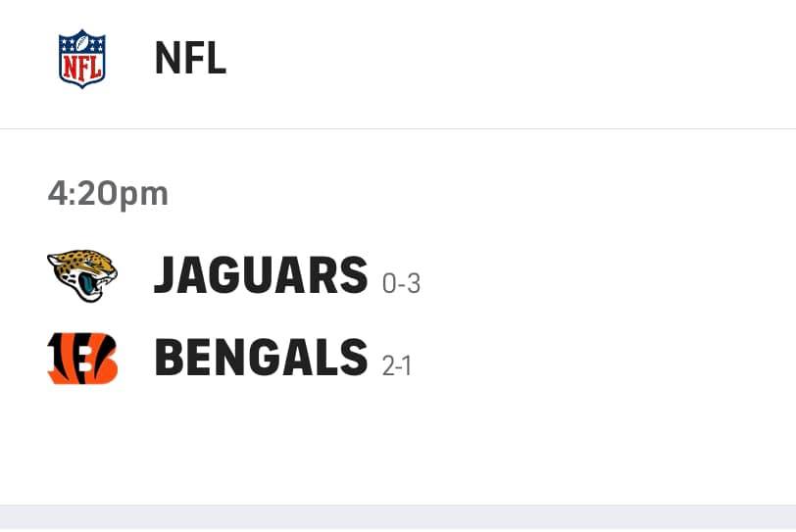The image size is (796, 532).
Task: Tap the red NFL letters inside shield
Action: pyautogui.click(x=81, y=68)
